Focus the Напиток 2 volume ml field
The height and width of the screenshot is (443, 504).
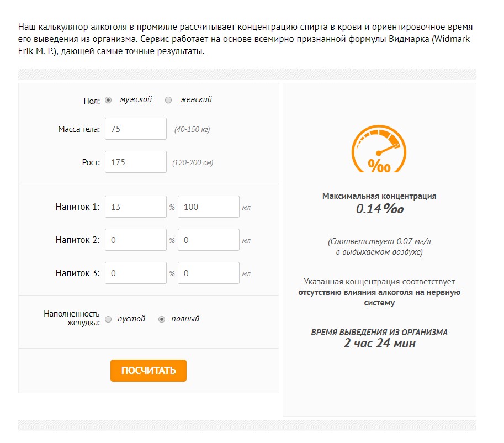point(209,240)
